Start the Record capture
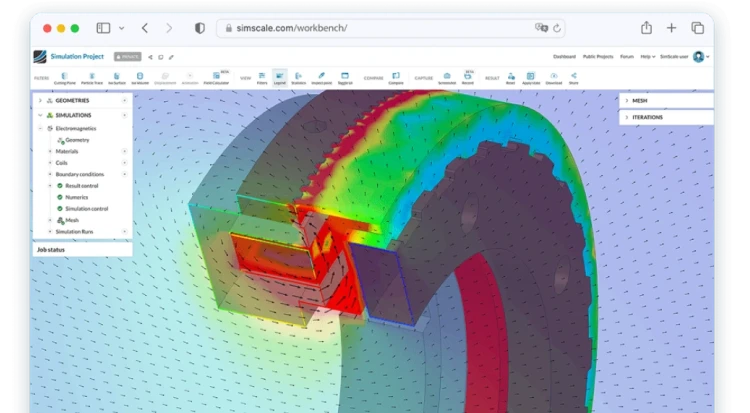This screenshot has height=413, width=750. pyautogui.click(x=468, y=78)
